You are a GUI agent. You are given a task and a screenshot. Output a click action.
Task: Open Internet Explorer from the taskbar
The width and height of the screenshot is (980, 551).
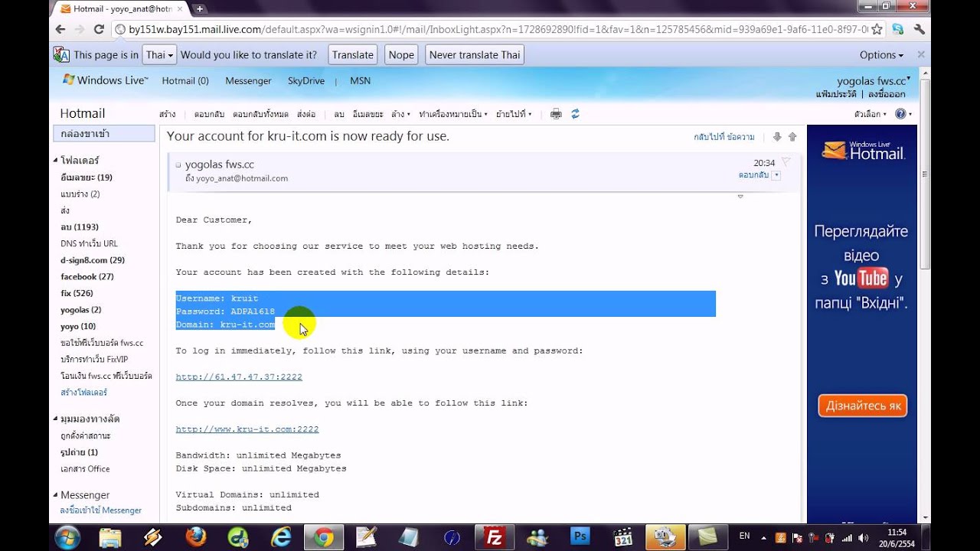pyautogui.click(x=282, y=537)
